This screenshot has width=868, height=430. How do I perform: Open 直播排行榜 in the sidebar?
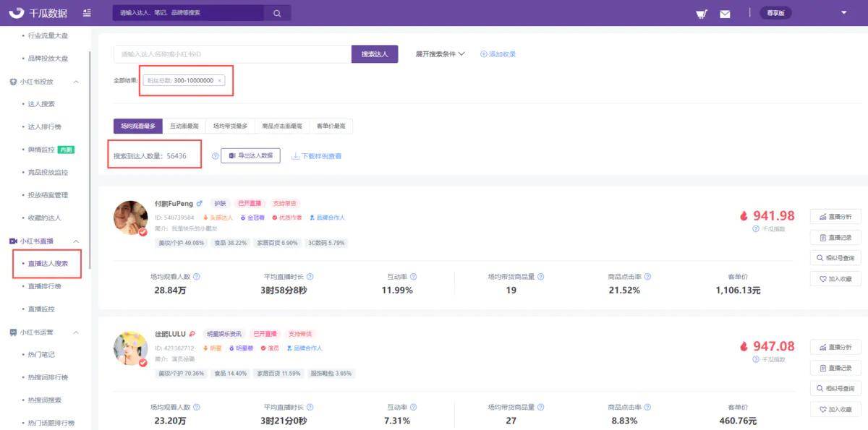tap(44, 286)
